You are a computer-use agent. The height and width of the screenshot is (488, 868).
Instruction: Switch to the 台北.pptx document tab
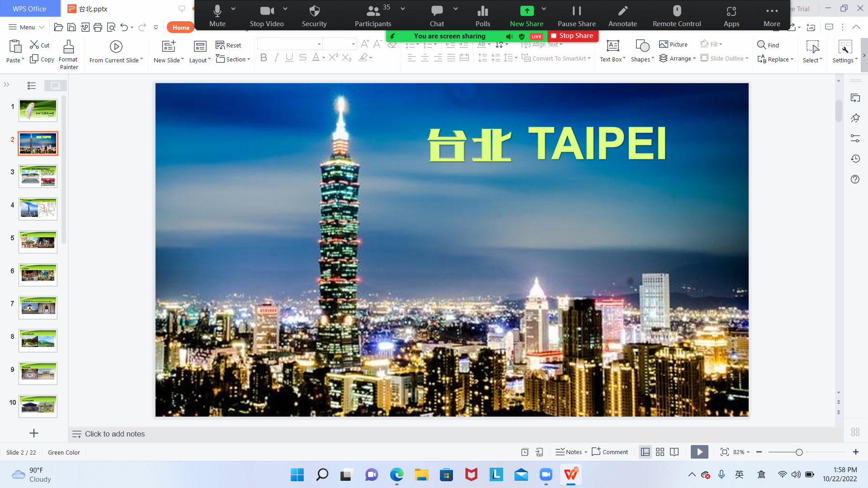click(88, 9)
